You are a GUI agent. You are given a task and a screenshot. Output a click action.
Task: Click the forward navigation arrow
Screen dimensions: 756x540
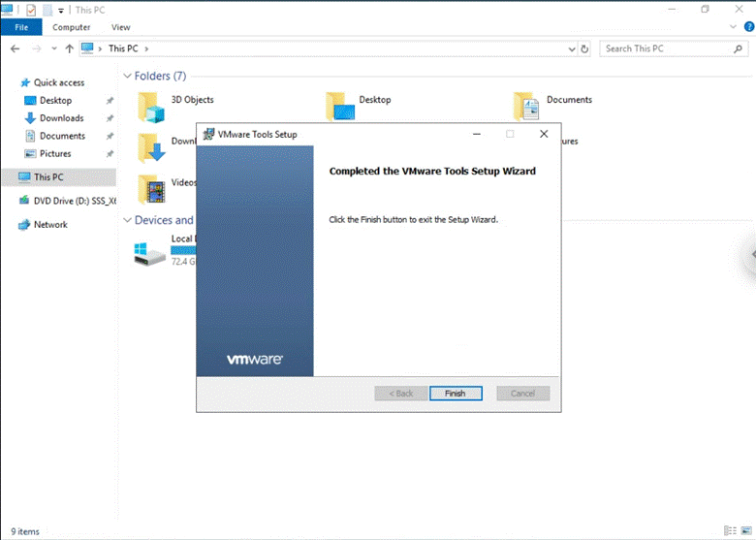(x=36, y=48)
